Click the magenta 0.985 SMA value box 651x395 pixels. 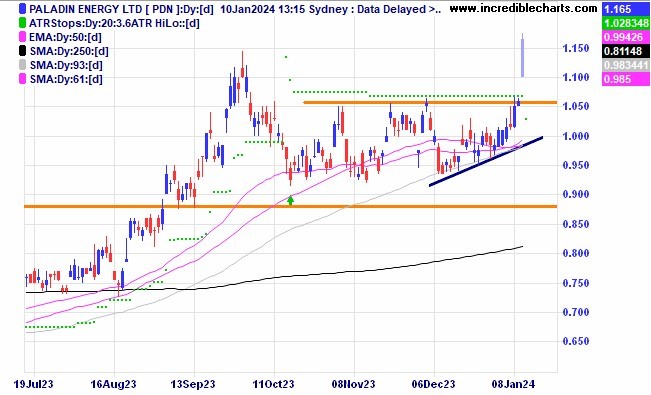tap(626, 79)
